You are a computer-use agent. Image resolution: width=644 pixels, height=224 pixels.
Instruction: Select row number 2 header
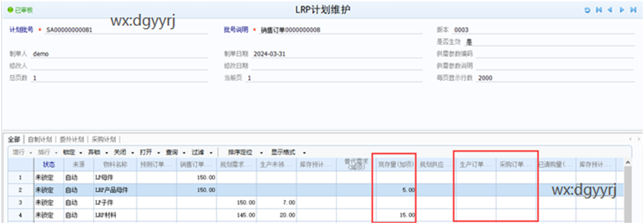pyautogui.click(x=21, y=190)
